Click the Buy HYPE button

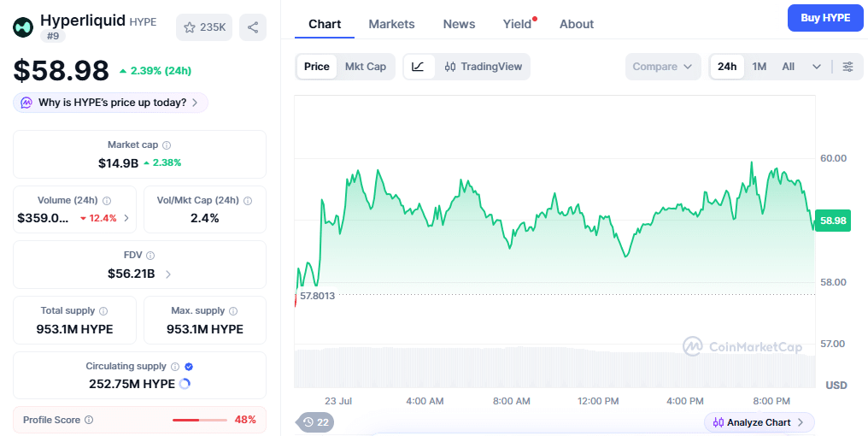824,18
